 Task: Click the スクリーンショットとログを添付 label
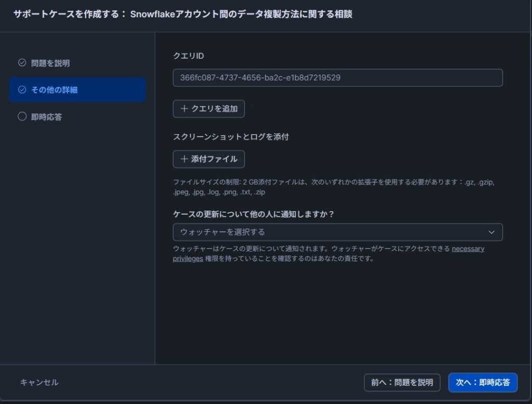(231, 137)
